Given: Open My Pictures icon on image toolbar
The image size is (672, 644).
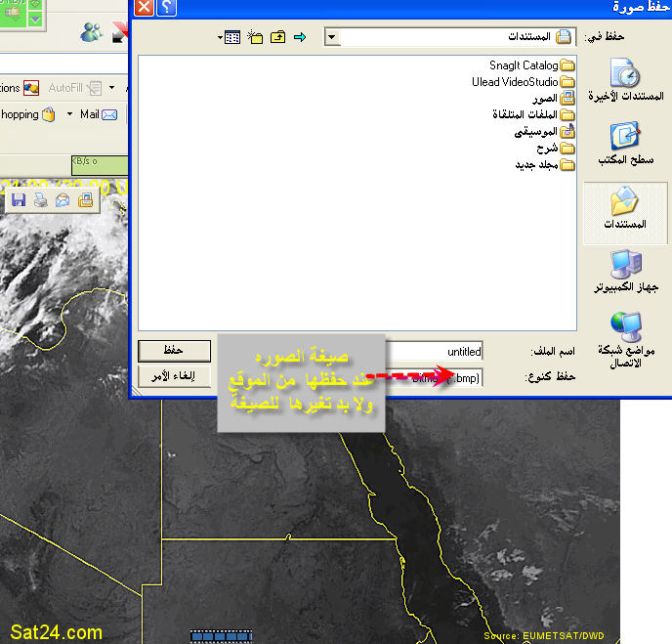Looking at the screenshot, I should pos(85,200).
